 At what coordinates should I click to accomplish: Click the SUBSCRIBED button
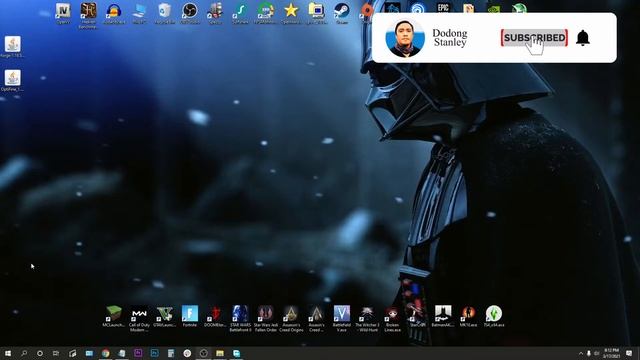[x=534, y=38]
